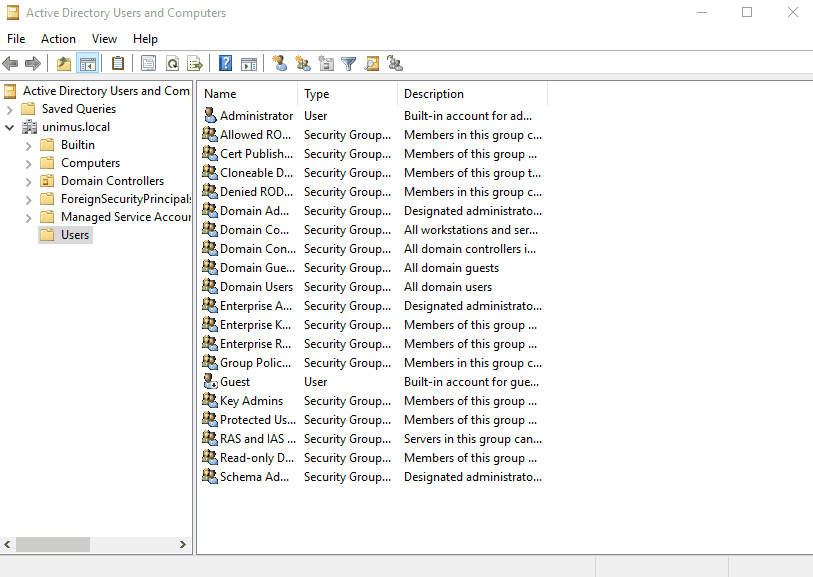The height and width of the screenshot is (577, 813).
Task: Expand the Saved Queries tree node
Action: point(9,109)
